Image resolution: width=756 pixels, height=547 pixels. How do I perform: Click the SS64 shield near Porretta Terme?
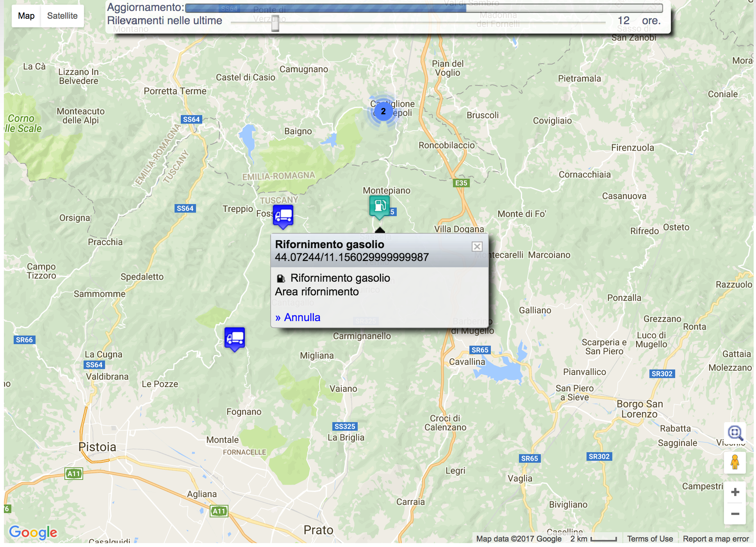[191, 119]
